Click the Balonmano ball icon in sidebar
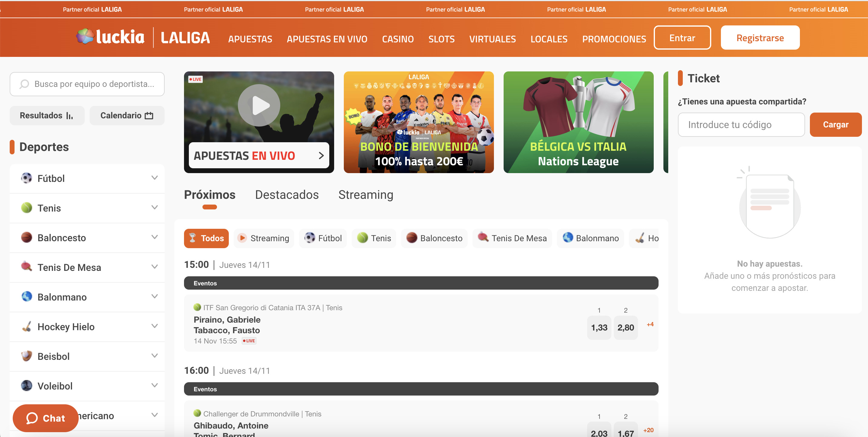 point(27,297)
